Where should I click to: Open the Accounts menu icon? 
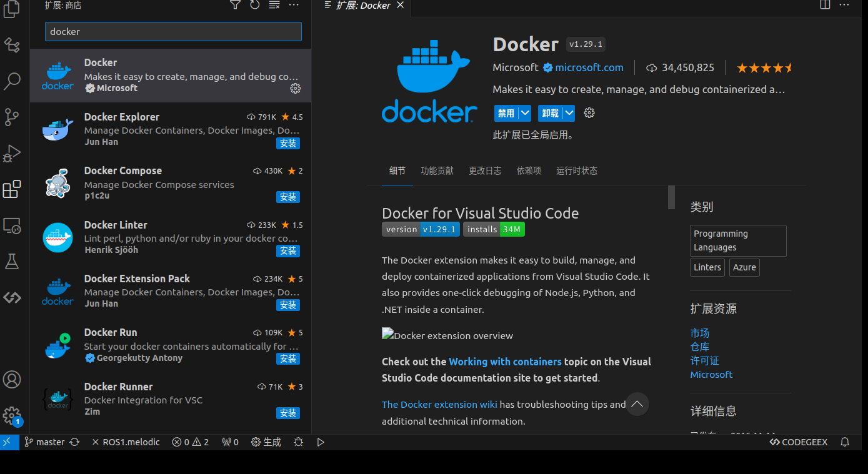pyautogui.click(x=12, y=379)
